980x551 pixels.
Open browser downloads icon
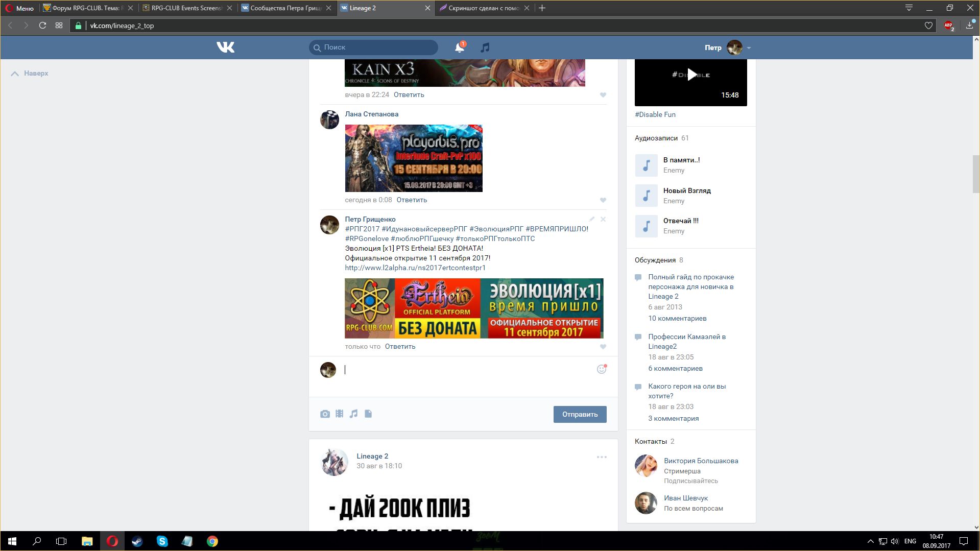click(970, 26)
